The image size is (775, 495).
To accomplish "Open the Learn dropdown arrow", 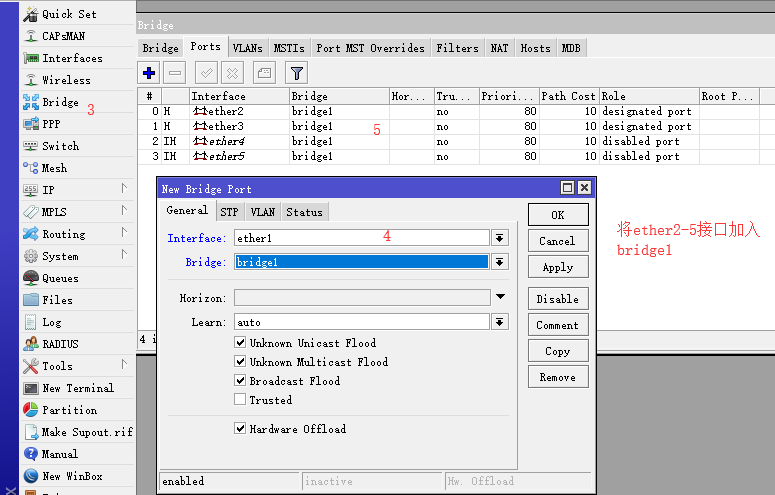I will [500, 322].
